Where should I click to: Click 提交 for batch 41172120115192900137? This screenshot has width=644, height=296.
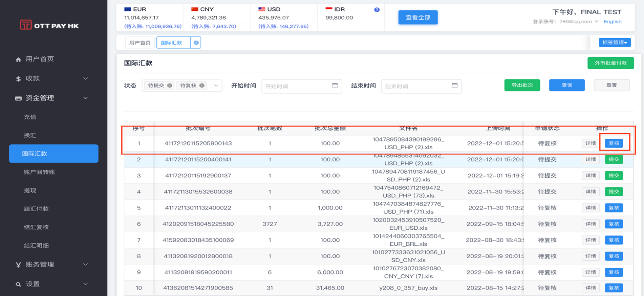pyautogui.click(x=614, y=175)
